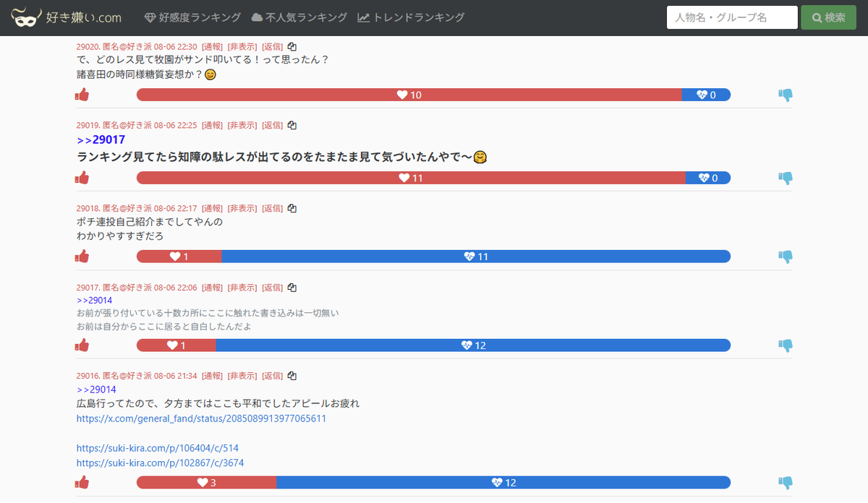
Task: Follow the bold >>29017 reference link
Action: [101, 140]
